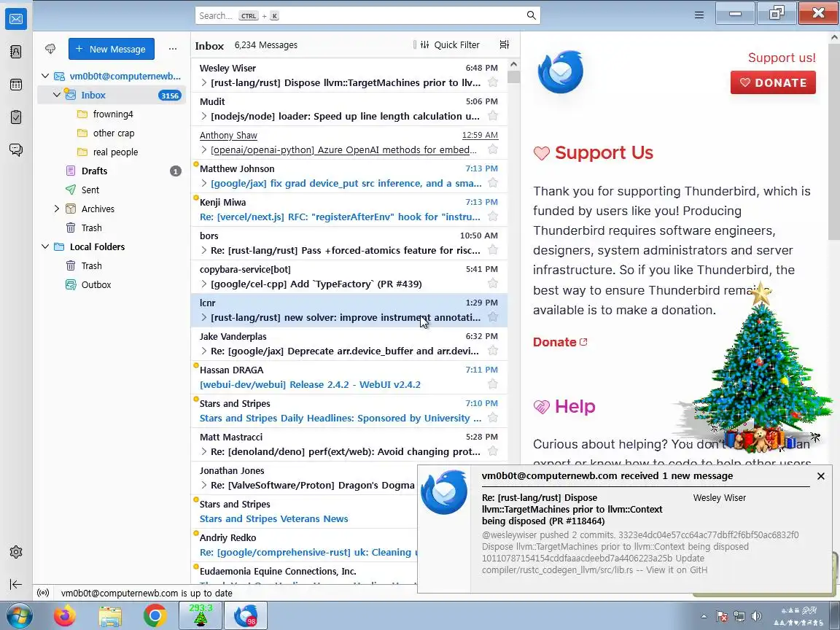The image size is (840, 630).
Task: Click the search magnifier icon
Action: (x=531, y=15)
